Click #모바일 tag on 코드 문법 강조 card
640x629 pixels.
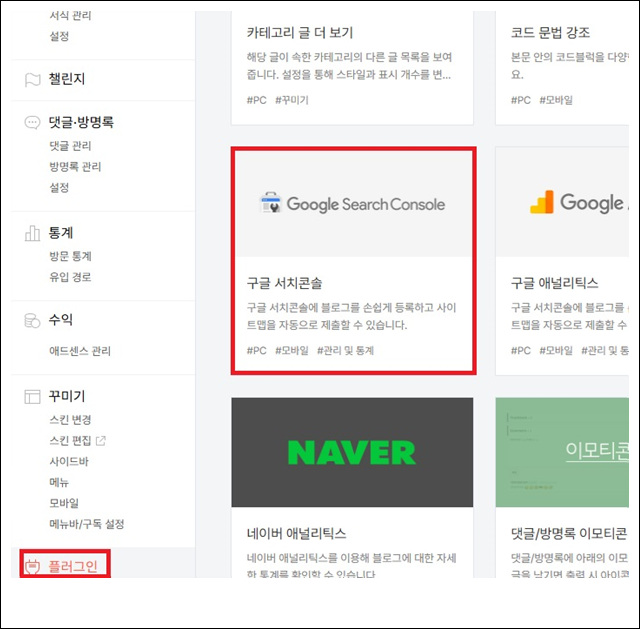(556, 100)
